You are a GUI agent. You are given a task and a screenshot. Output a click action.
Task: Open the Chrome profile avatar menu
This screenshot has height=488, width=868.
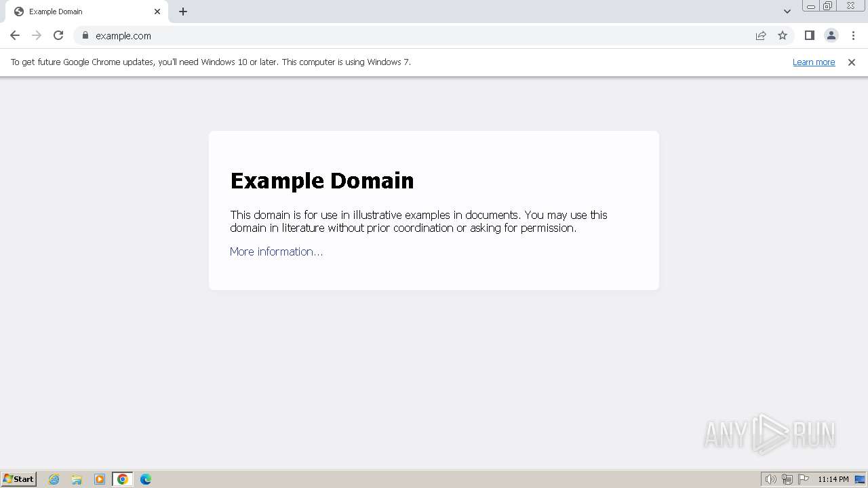(831, 35)
